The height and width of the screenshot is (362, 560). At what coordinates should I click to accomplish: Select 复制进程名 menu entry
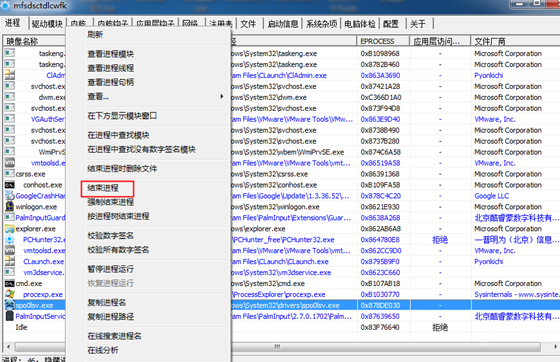pos(107,302)
